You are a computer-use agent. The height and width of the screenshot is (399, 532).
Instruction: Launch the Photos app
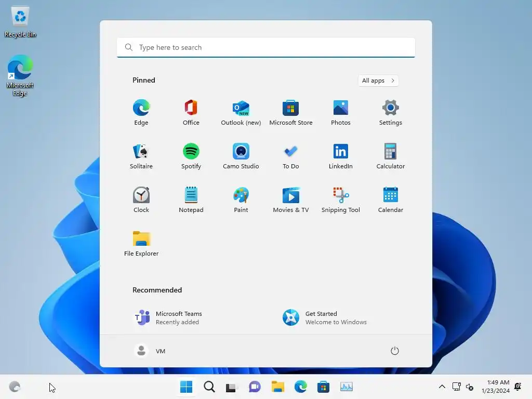tap(341, 113)
